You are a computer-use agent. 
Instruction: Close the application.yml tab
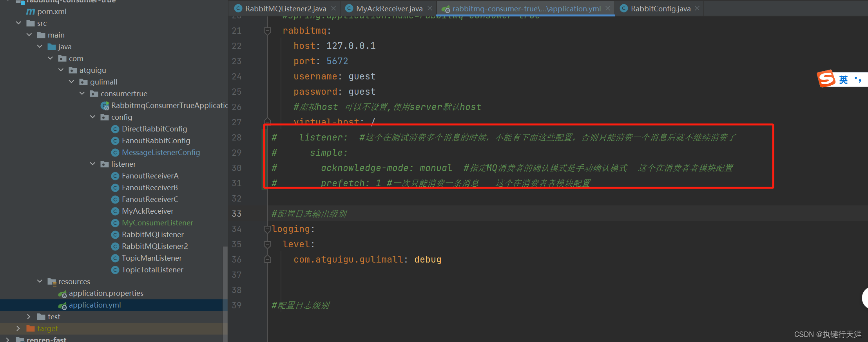607,8
